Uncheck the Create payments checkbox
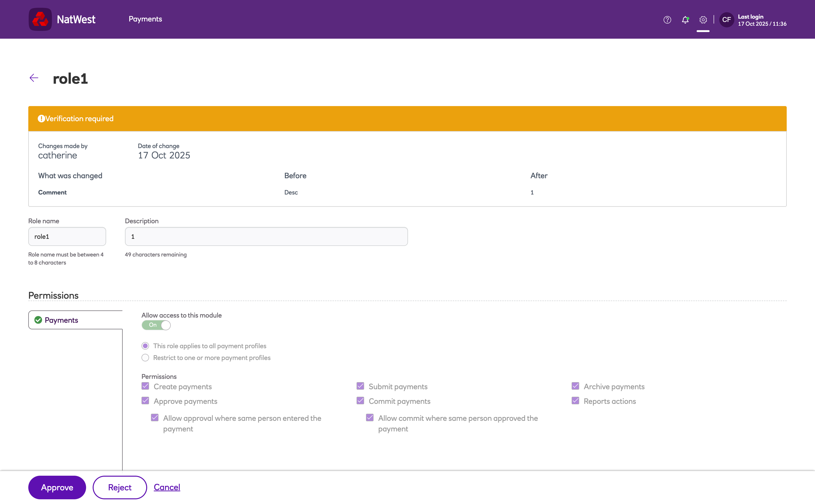 pyautogui.click(x=145, y=386)
